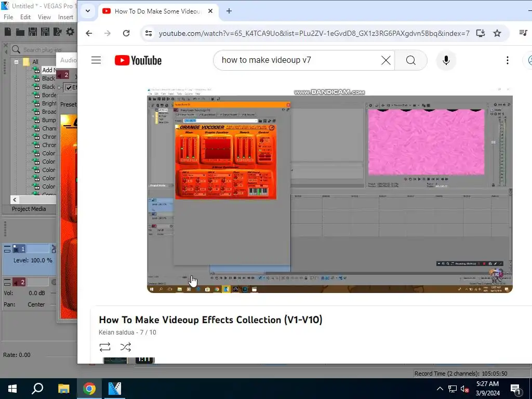Viewport: 532px width, 399px height.
Task: Click VEGAS Pro icon on the taskbar
Action: point(115,389)
